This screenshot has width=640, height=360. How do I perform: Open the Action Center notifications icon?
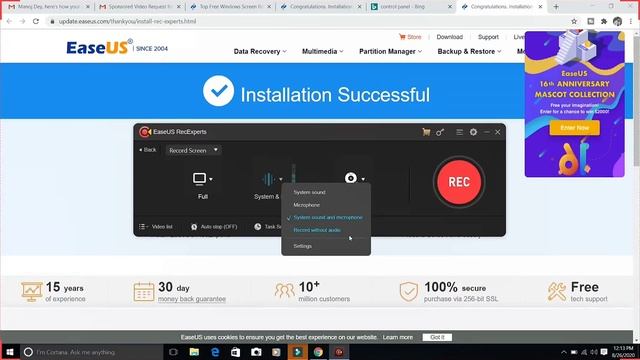click(604, 352)
